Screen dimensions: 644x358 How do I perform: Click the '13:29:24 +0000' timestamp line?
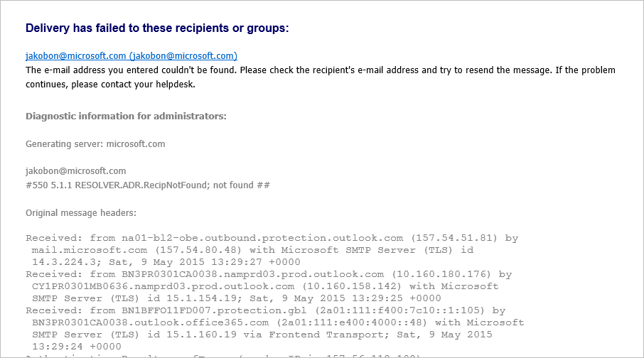pos(77,347)
